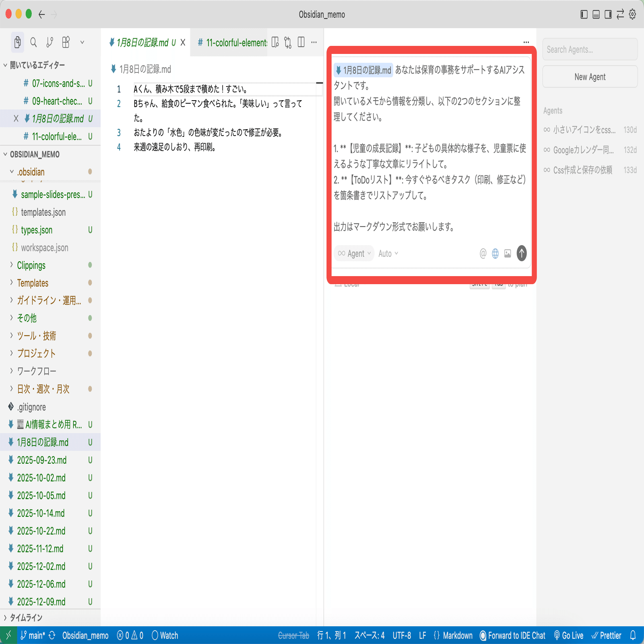The image size is (644, 644).
Task: Send the chat prompt with the arrow icon
Action: pos(521,254)
